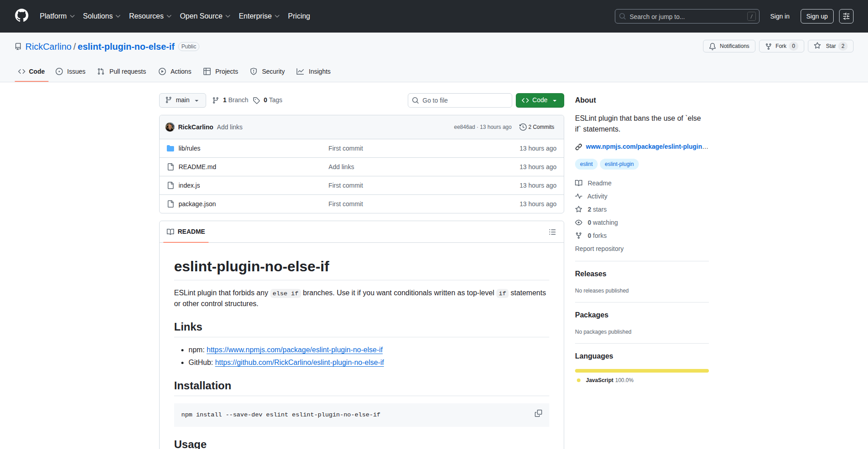
Task: Open the header menu icon beside Sign up
Action: click(846, 16)
